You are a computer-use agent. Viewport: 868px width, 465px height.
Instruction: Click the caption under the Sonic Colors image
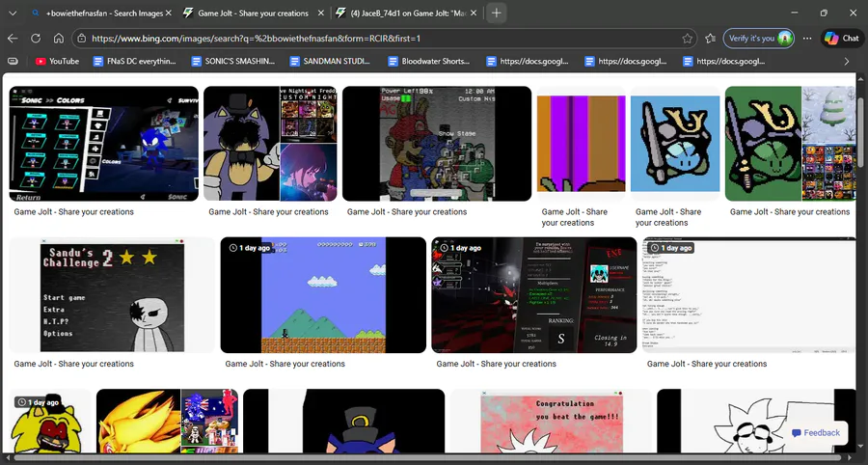coord(73,212)
